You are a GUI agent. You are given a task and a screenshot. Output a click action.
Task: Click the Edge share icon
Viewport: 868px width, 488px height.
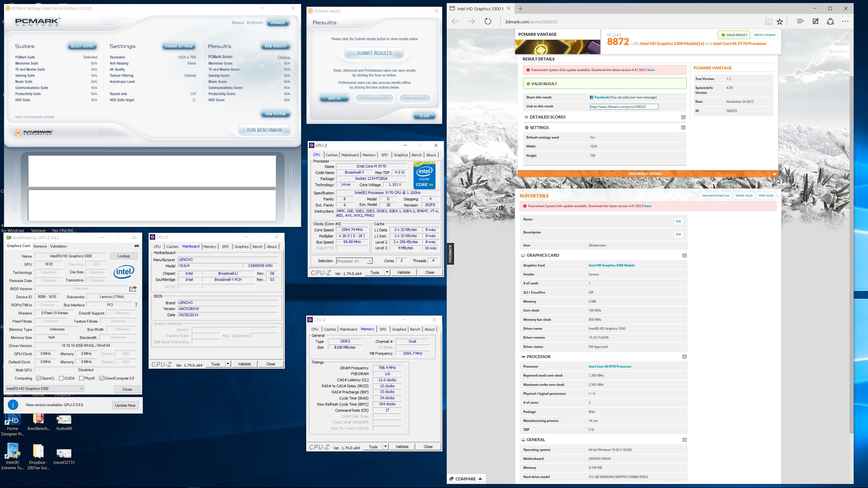pos(830,21)
